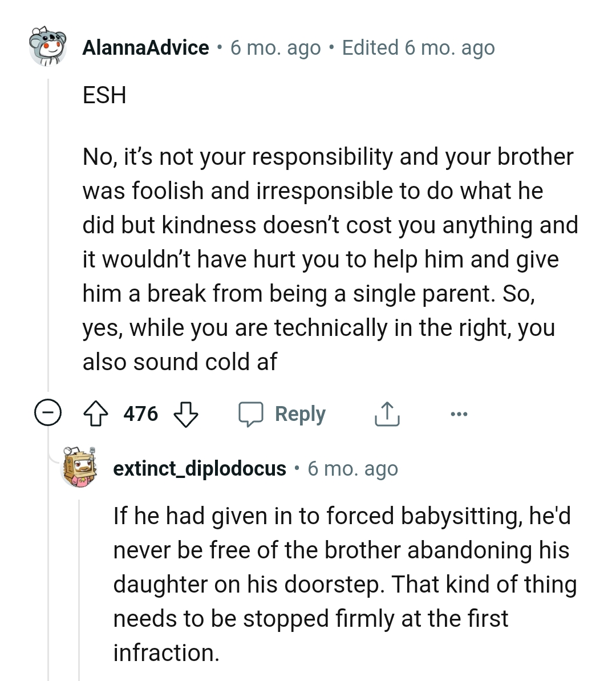Screen dimensions: 616x681
Task: Remove your vote by clicking upvote again
Action: pyautogui.click(x=97, y=414)
